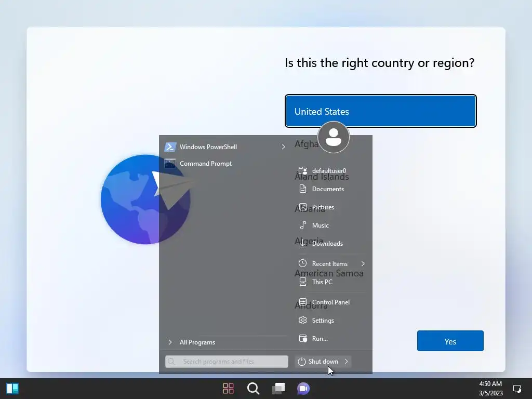Click the search magnifier icon in search box
This screenshot has width=532, height=399.
pyautogui.click(x=171, y=362)
